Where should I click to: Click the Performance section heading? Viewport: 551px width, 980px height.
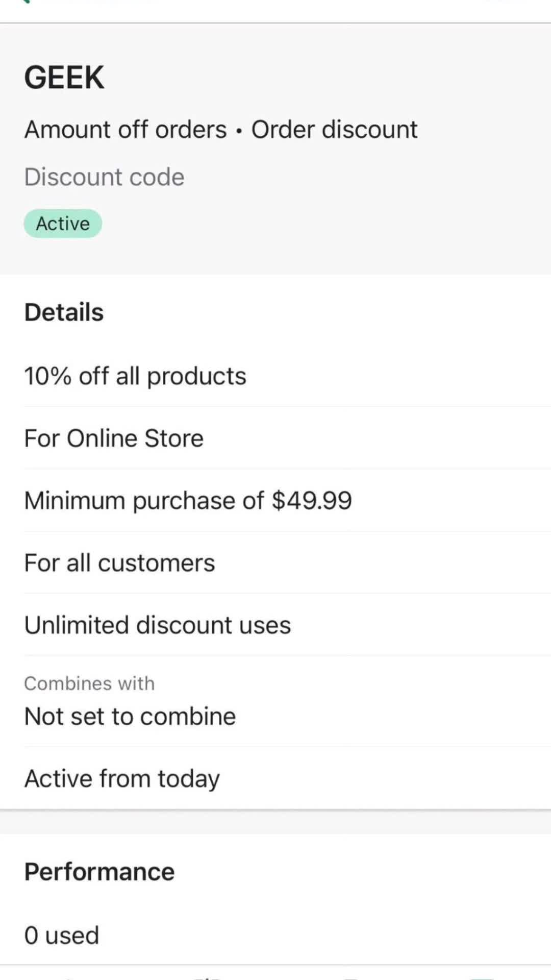click(99, 872)
